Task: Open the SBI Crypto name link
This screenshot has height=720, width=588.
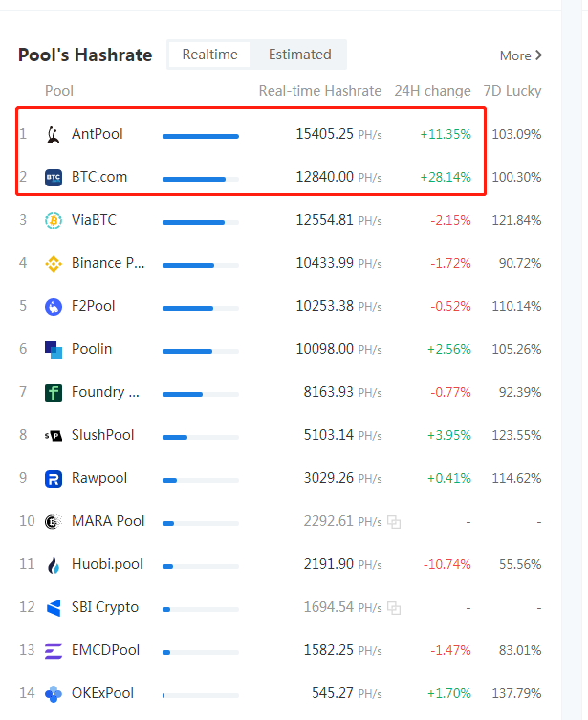Action: [x=105, y=607]
